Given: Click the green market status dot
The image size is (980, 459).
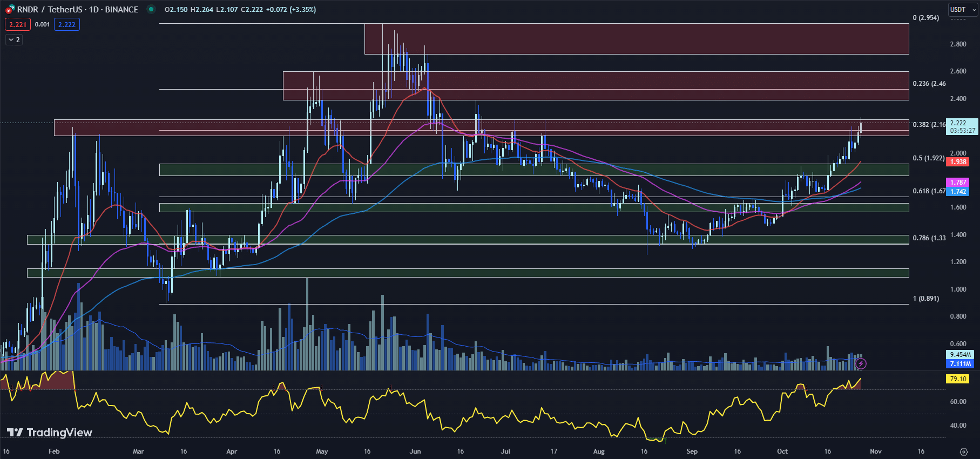Looking at the screenshot, I should pyautogui.click(x=151, y=9).
